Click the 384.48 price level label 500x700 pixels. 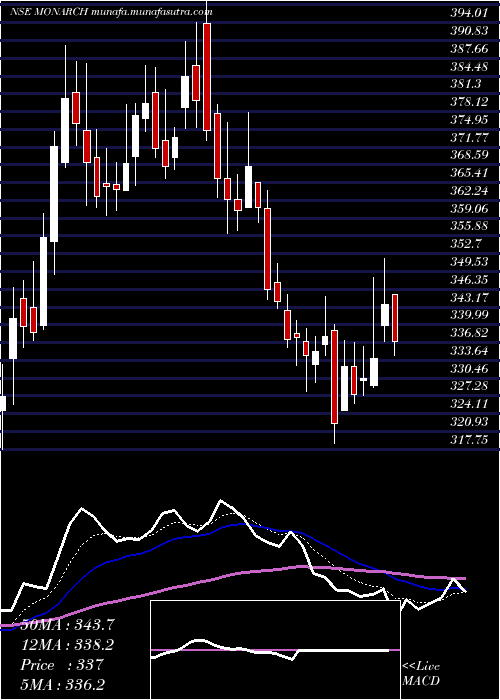(x=468, y=67)
